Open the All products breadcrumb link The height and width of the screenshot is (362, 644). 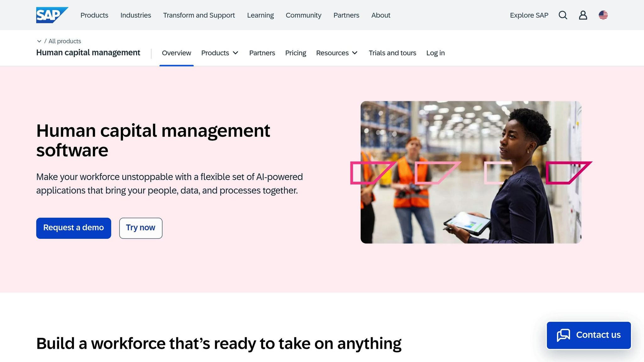pos(65,41)
